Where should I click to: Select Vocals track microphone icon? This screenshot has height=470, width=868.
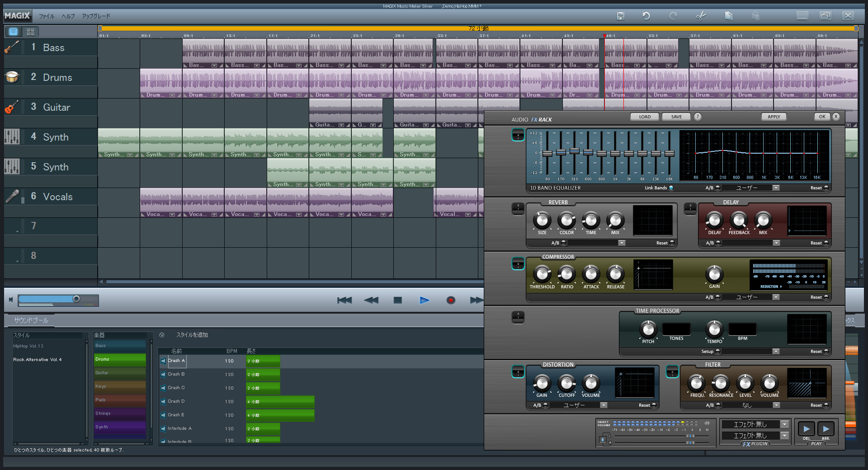click(x=12, y=196)
